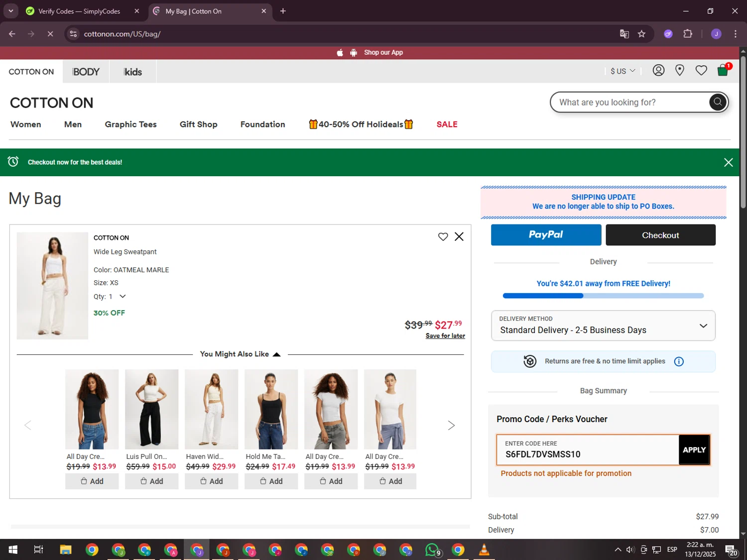Open the browser extensions puzzle icon
Screen dimensions: 747x560
(x=688, y=34)
